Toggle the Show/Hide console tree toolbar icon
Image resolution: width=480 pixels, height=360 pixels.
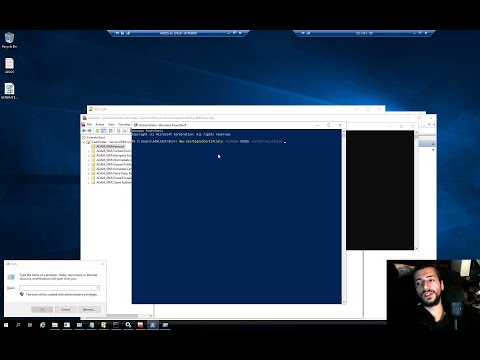[x=104, y=131]
